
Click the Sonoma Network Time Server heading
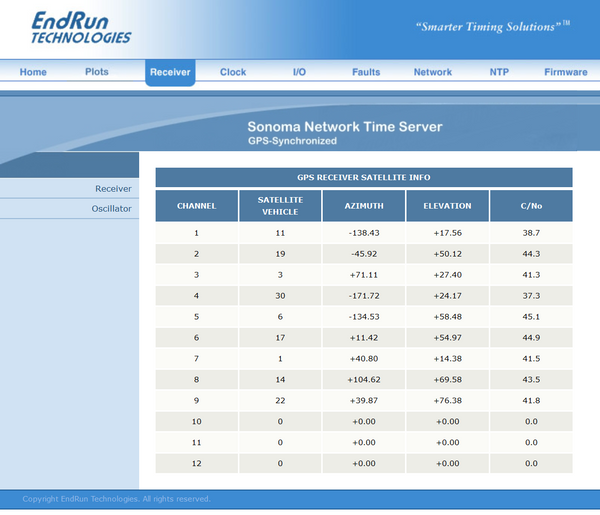345,127
